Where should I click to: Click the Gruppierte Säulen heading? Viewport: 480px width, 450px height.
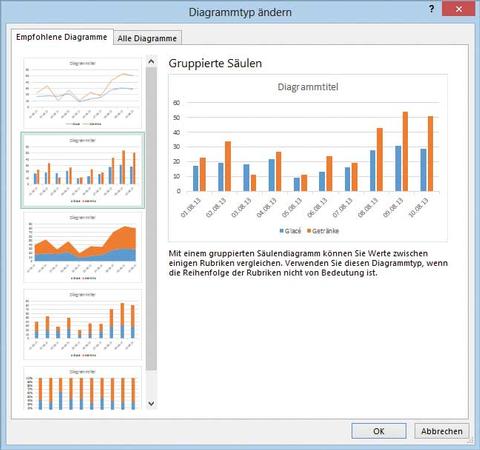click(215, 63)
